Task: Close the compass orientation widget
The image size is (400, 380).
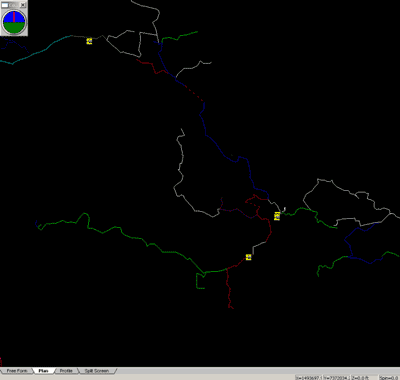Action: tap(22, 5)
